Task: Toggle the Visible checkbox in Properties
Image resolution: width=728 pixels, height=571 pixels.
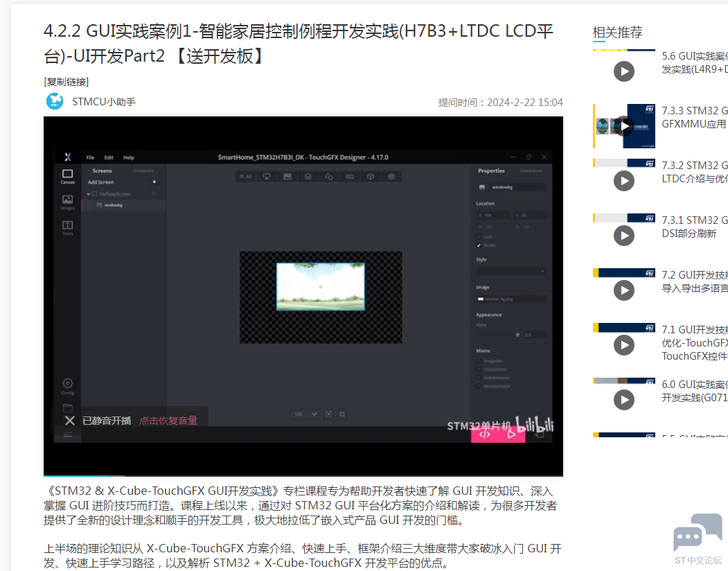Action: (479, 245)
